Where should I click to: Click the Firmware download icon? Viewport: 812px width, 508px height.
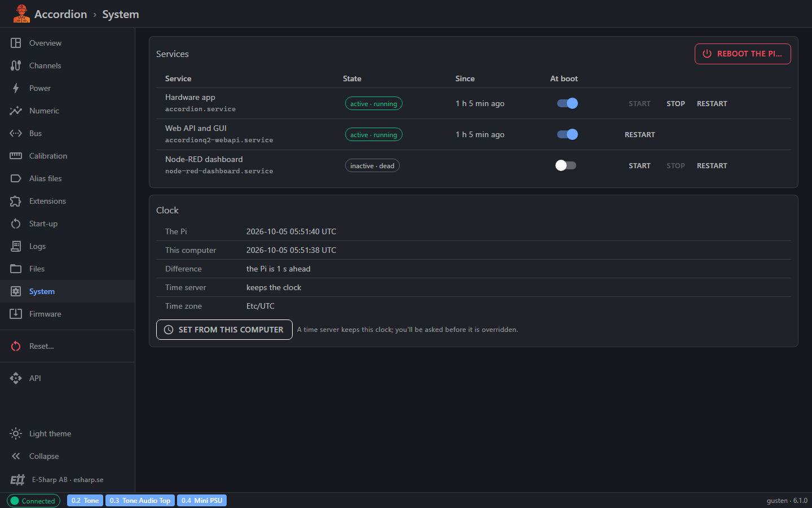[x=16, y=314]
